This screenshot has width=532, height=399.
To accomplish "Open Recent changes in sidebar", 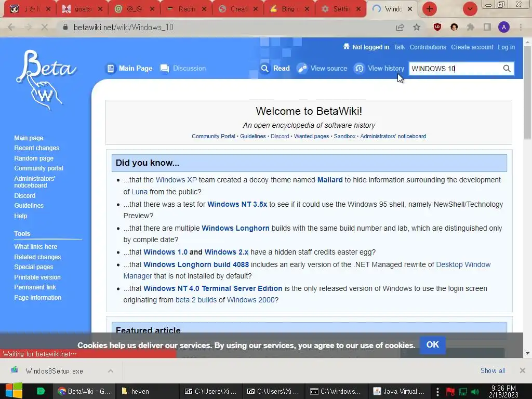I will [x=37, y=148].
